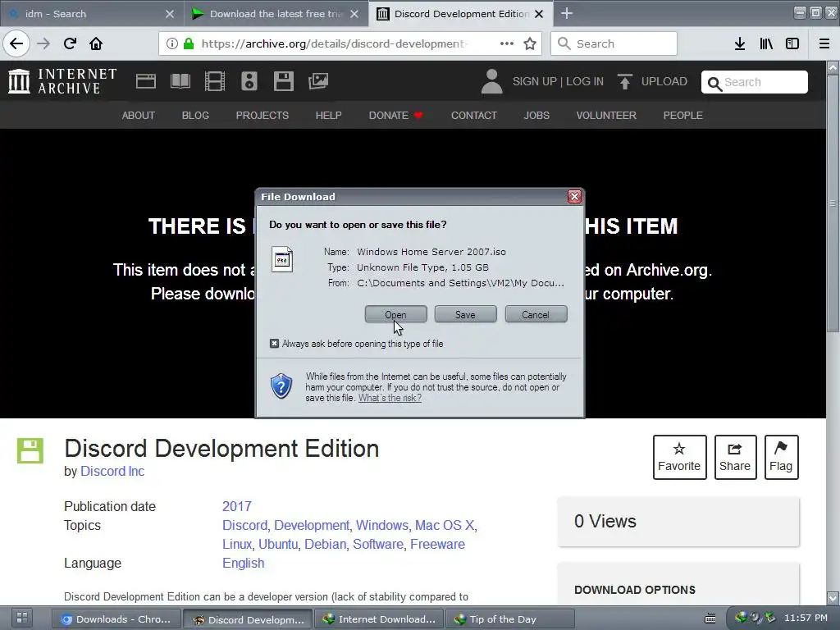Click the page vertical scrollbar thumb
This screenshot has height=630, width=840.
[833, 203]
